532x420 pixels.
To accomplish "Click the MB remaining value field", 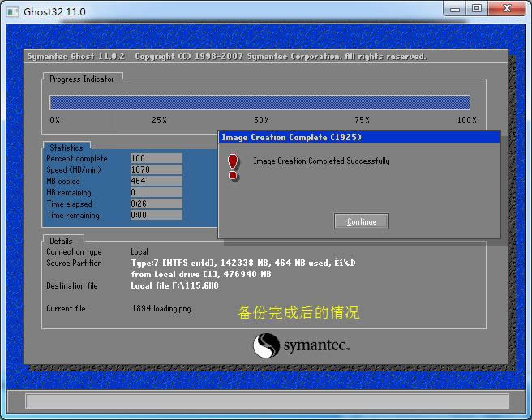I will tap(156, 193).
